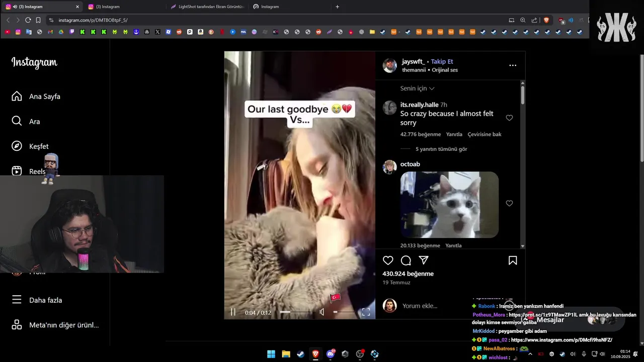The image size is (644, 362).
Task: Click the 430.924 beğenme likes count
Action: [408, 274]
